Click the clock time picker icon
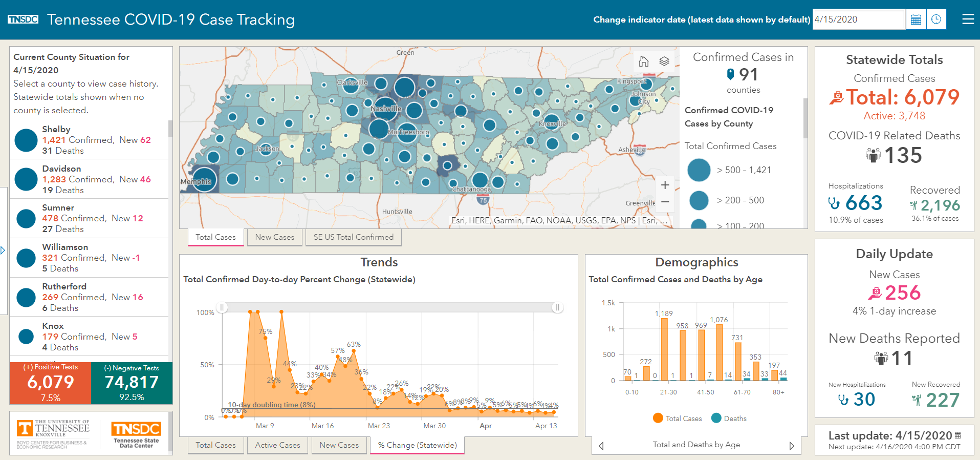 tap(936, 19)
